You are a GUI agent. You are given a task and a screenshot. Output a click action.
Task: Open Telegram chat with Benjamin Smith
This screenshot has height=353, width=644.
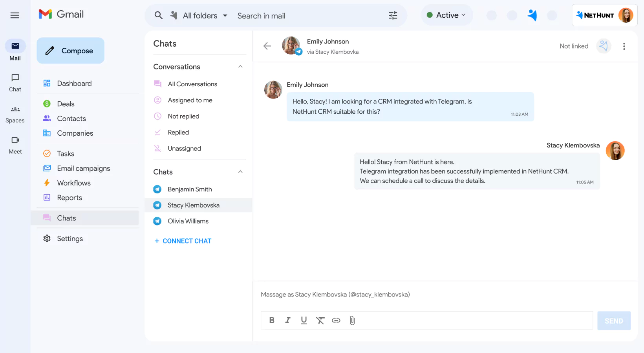click(x=190, y=189)
